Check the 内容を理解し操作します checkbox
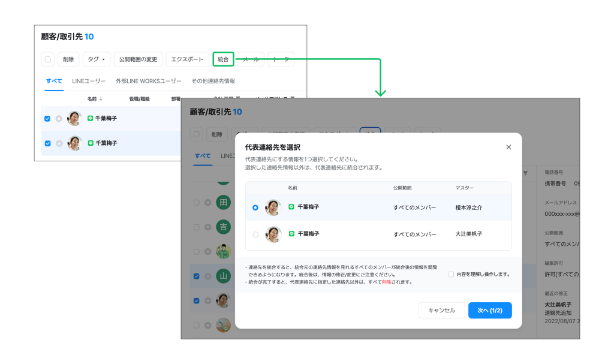The height and width of the screenshot is (364, 614). [x=451, y=275]
